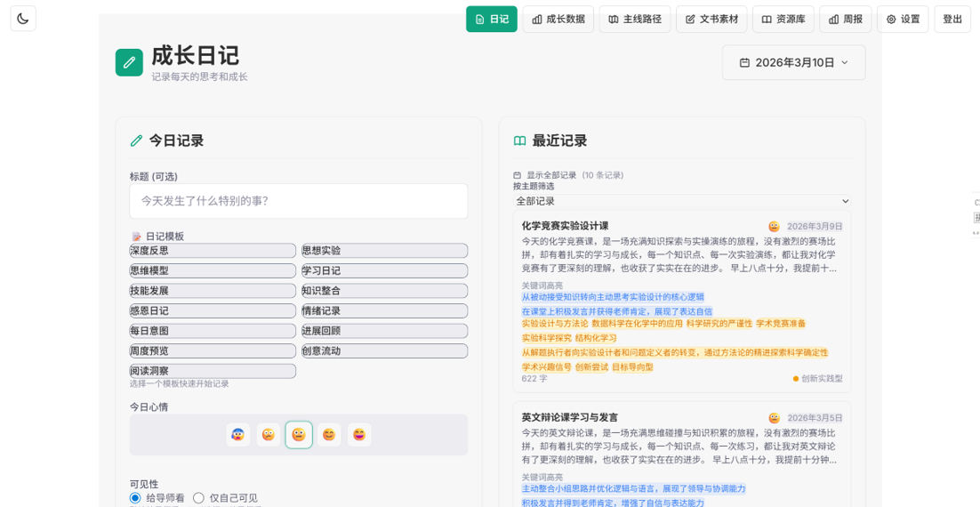
Task: Select the fearful face mood emoji
Action: pyautogui.click(x=237, y=434)
